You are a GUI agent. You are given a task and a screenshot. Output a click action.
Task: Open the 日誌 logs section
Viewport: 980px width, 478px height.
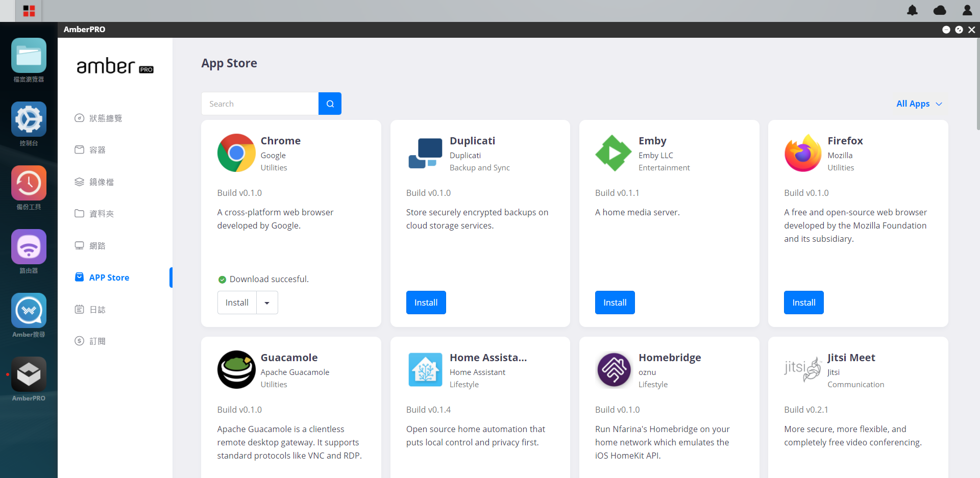[90, 310]
